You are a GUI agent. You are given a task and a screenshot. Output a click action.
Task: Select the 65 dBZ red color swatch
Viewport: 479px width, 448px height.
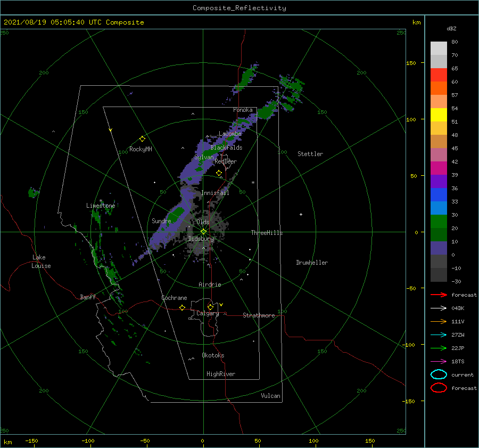tap(439, 75)
